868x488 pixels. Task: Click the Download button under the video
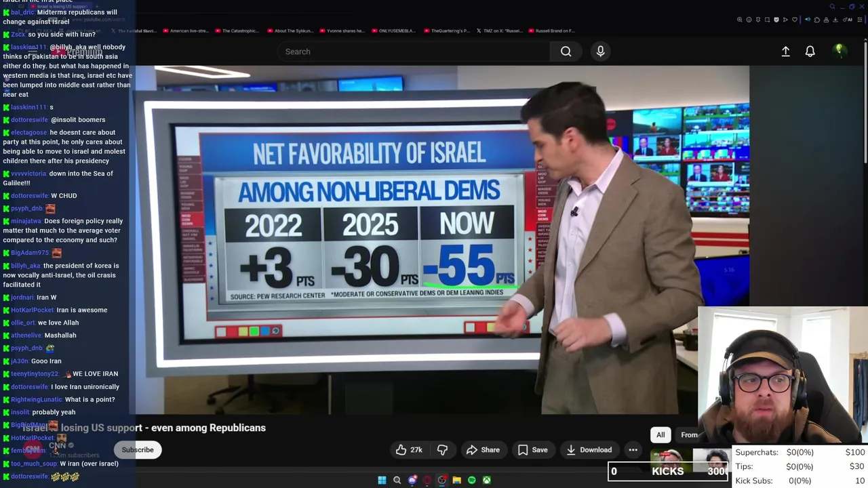(589, 450)
